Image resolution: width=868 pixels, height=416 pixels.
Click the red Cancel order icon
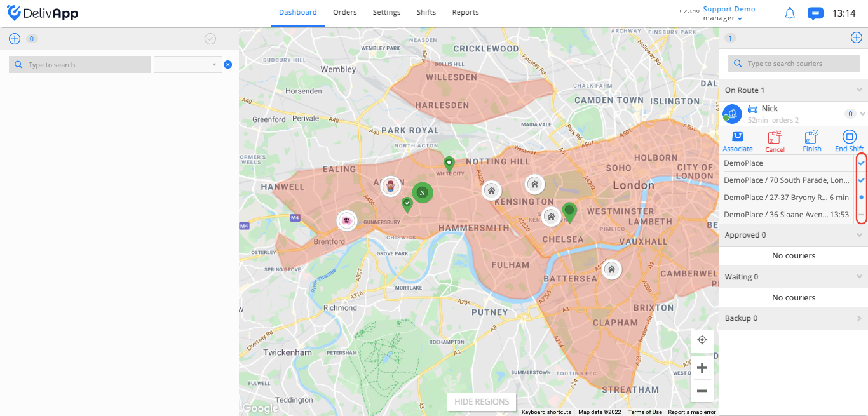point(775,137)
